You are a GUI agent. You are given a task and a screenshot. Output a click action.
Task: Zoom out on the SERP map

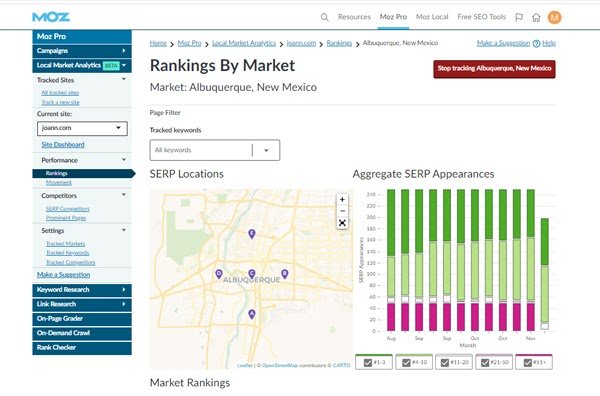click(342, 211)
